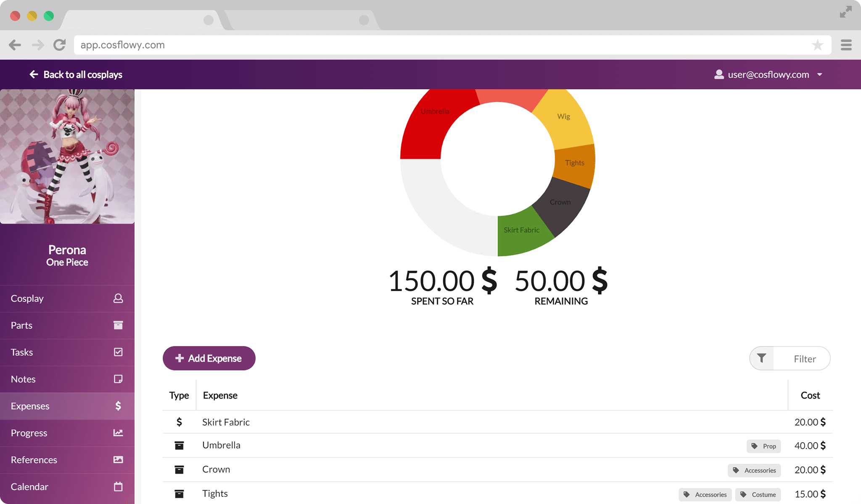Screen dimensions: 861x504
Task: Click the browser back arrow
Action: (15, 45)
